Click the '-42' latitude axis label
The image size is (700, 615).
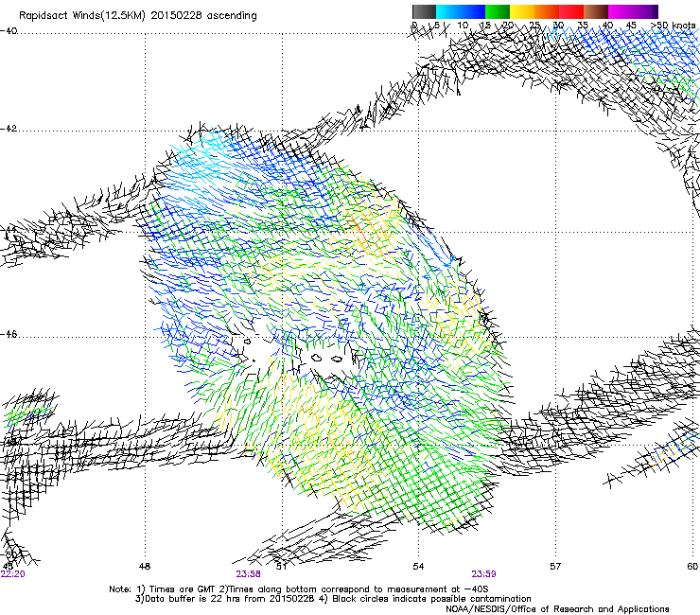[x=9, y=129]
